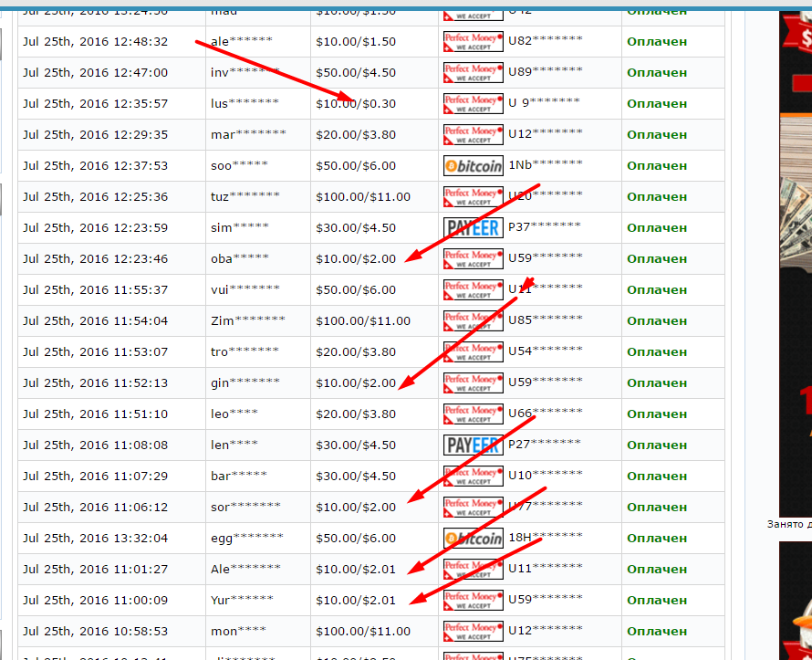
Task: Click Perfect Money icon in Zim******* row
Action: click(473, 320)
